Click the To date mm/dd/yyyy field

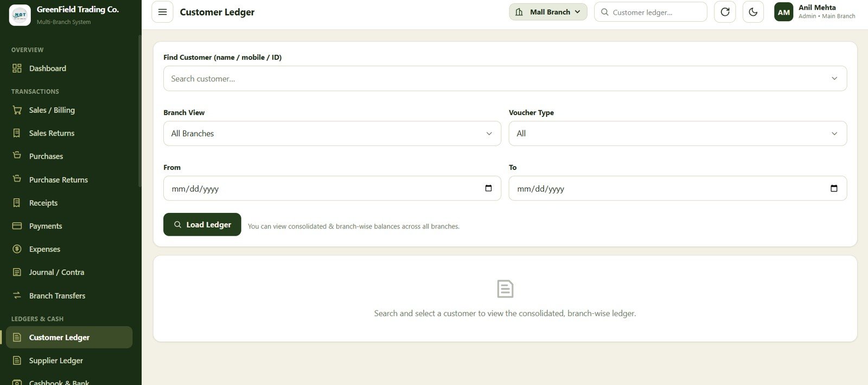click(x=678, y=188)
